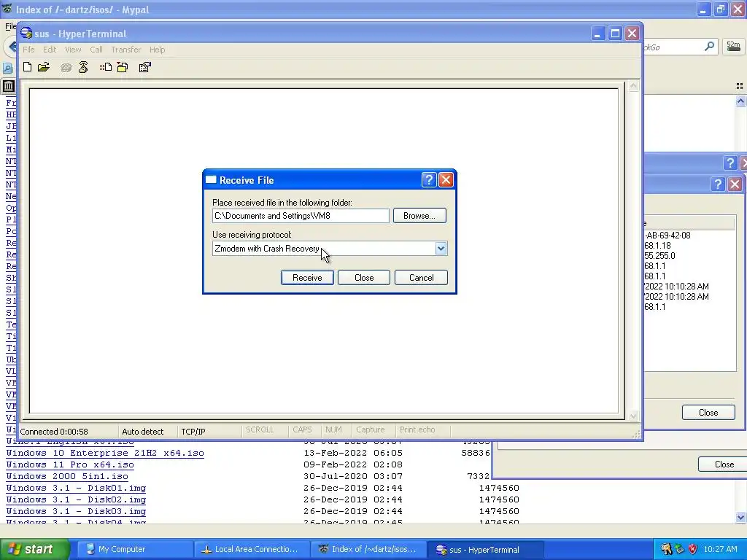Screen dimensions: 747x560
Task: Close the Receive File dialog with the red X
Action: [x=446, y=180]
